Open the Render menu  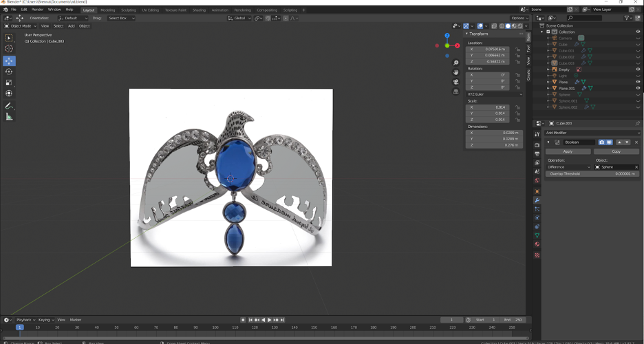pos(37,10)
